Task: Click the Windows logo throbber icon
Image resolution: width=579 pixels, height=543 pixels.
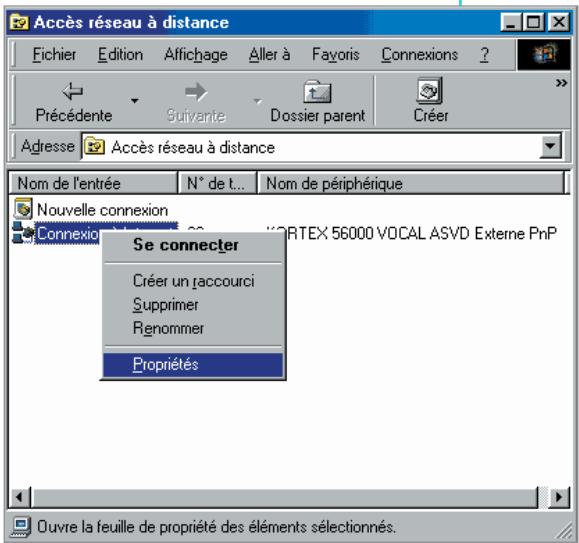Action: coord(544,55)
